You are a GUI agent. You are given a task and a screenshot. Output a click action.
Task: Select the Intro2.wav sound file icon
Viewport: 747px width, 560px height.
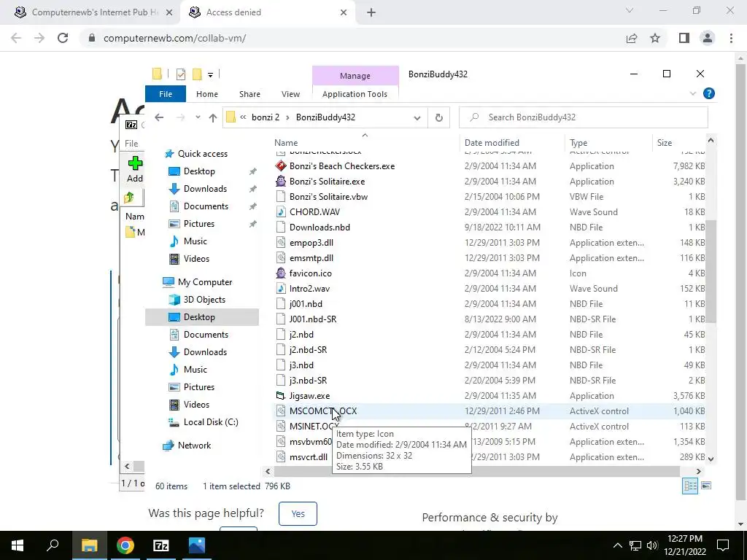click(281, 289)
